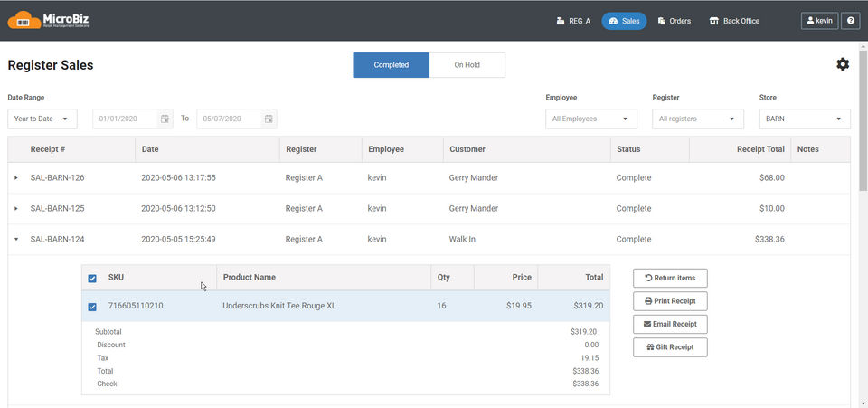Select the Completed tab
Viewport: 868px width, 408px height.
pos(391,65)
